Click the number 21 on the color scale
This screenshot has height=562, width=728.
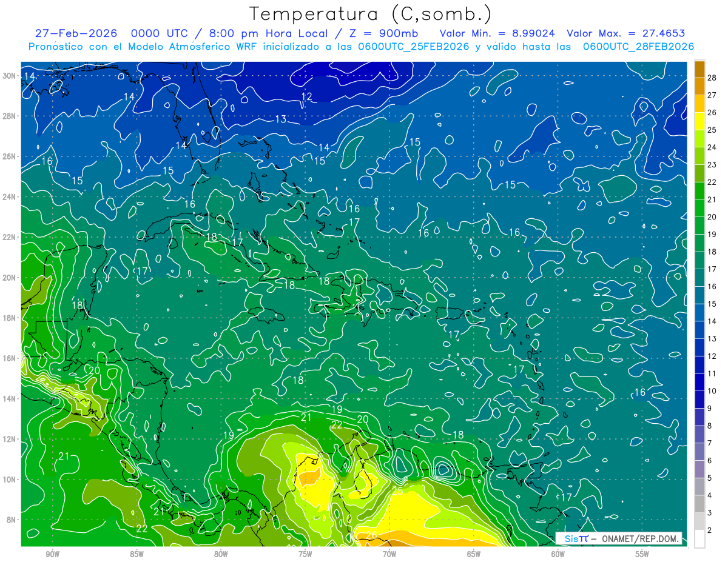click(x=712, y=199)
